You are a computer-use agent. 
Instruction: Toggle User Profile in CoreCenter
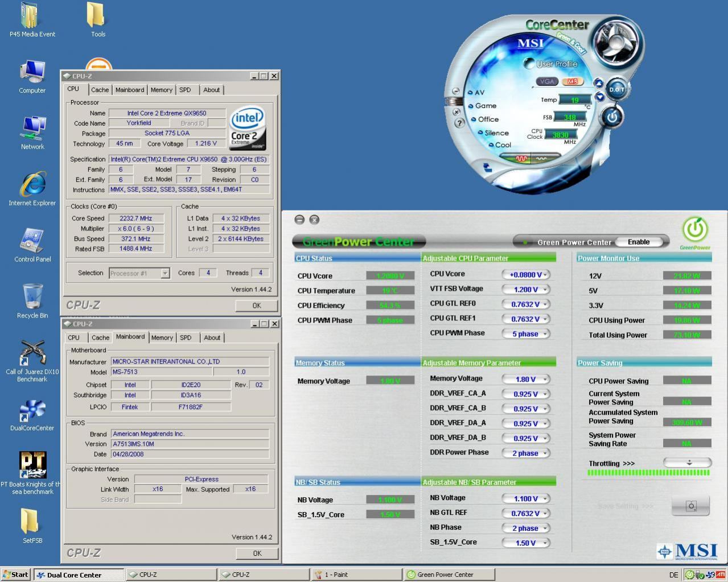coord(550,64)
